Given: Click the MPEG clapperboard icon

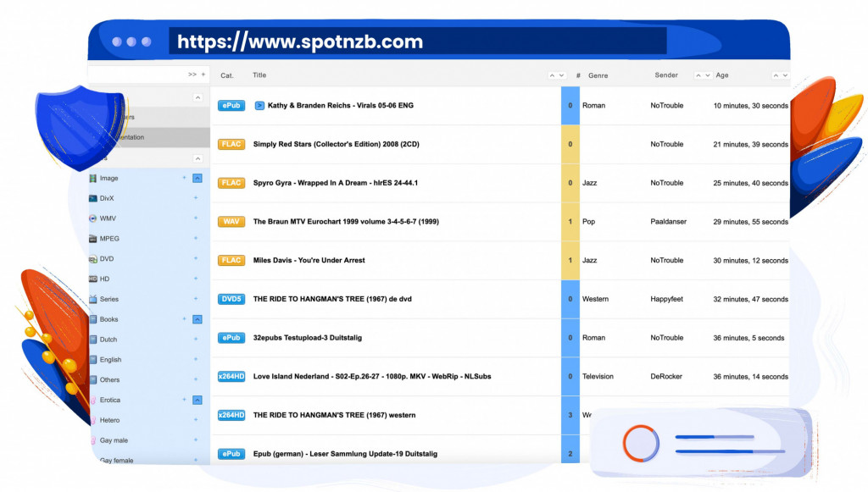Looking at the screenshot, I should pyautogui.click(x=93, y=239).
